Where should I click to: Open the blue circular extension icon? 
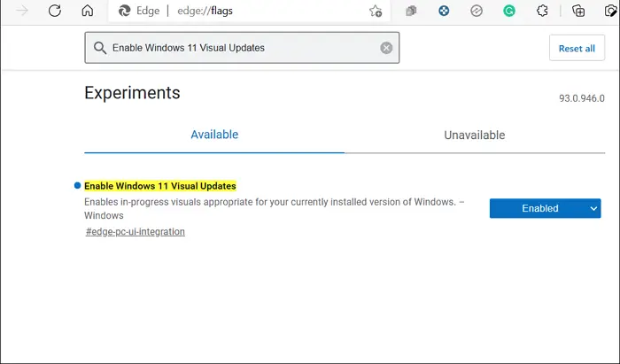pyautogui.click(x=444, y=11)
